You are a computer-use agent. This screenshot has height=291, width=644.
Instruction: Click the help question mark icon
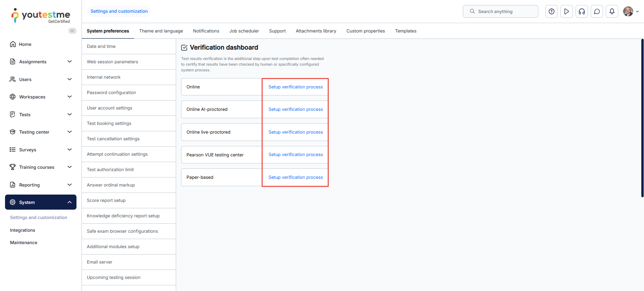point(551,11)
